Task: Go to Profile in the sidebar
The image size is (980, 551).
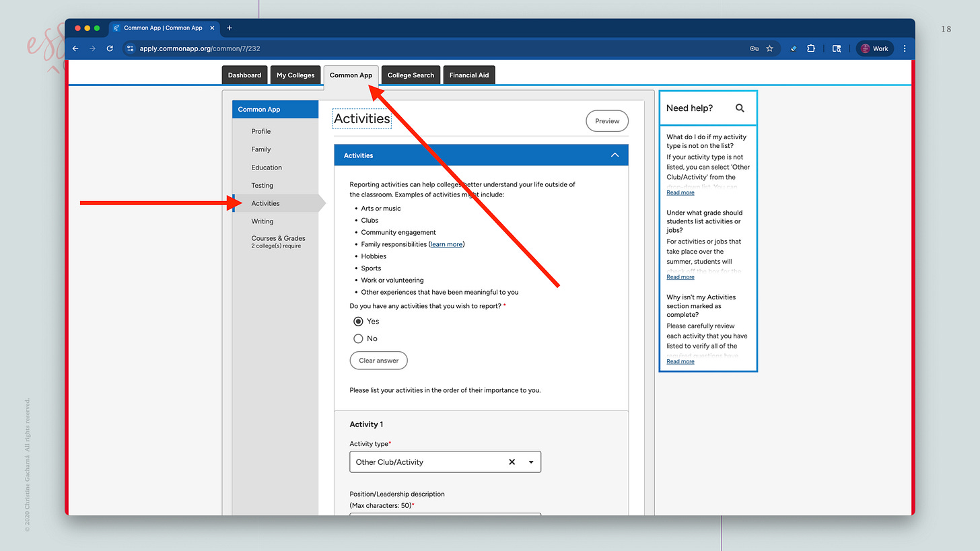Action: [x=261, y=131]
